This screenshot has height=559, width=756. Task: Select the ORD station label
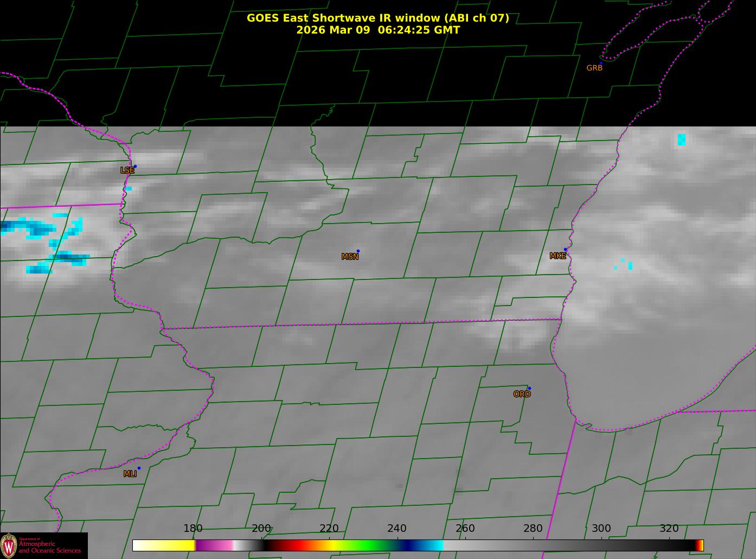(x=522, y=395)
